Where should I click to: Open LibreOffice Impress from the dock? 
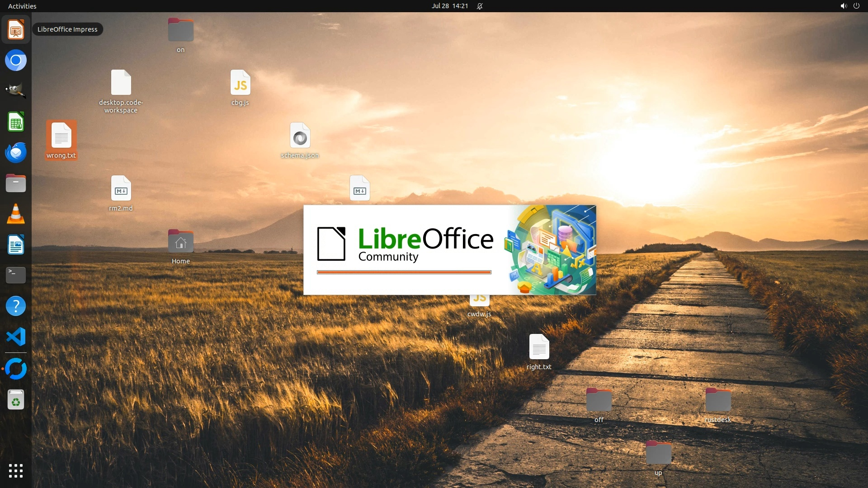point(16,30)
